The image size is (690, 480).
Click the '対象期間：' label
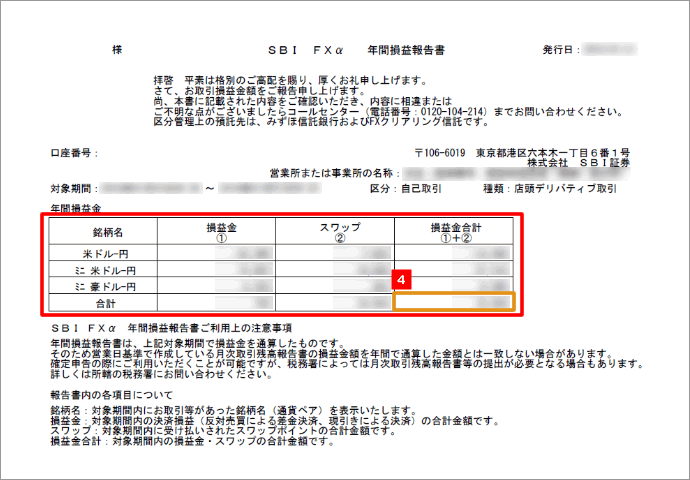pos(74,189)
